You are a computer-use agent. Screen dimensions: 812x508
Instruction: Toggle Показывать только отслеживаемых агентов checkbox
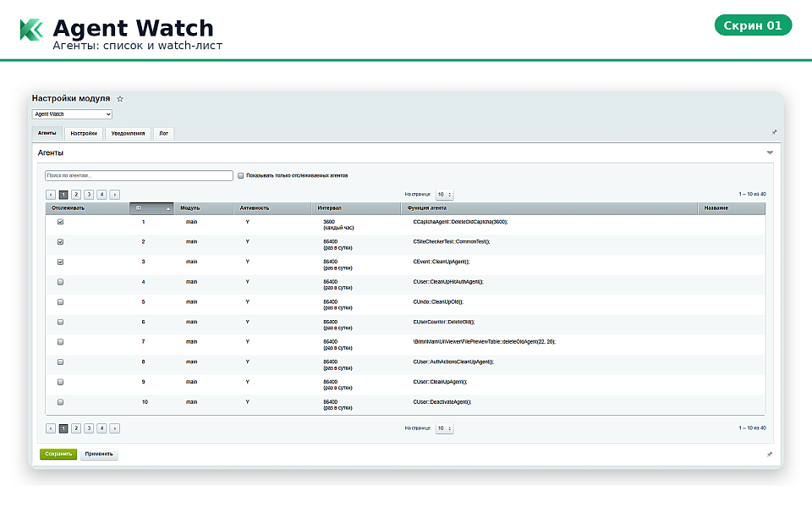(241, 175)
